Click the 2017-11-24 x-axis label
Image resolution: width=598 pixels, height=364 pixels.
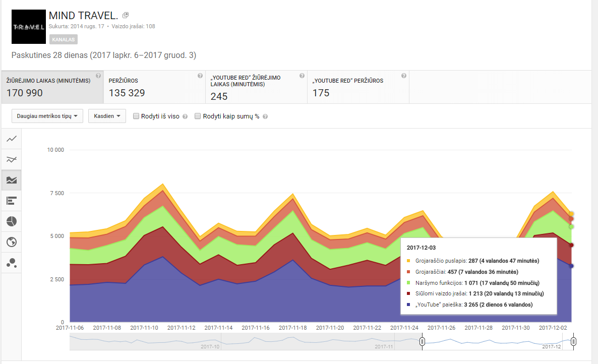[404, 328]
